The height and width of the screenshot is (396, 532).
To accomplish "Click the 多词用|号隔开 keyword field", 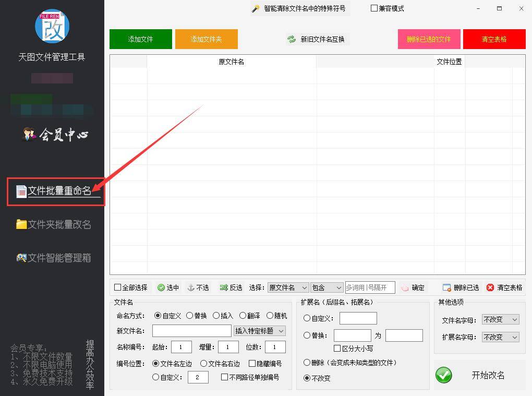I will [x=370, y=288].
